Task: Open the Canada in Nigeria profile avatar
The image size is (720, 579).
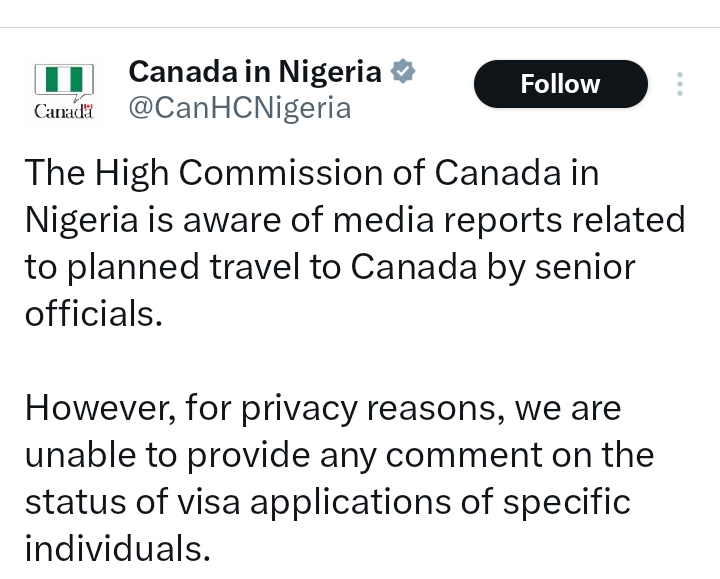Action: click(64, 91)
